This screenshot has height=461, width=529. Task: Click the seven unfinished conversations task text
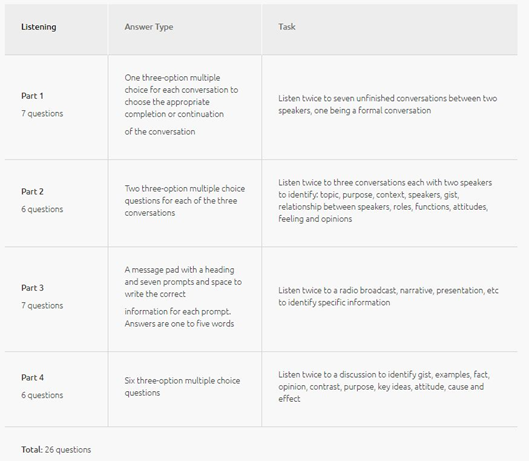tap(388, 104)
